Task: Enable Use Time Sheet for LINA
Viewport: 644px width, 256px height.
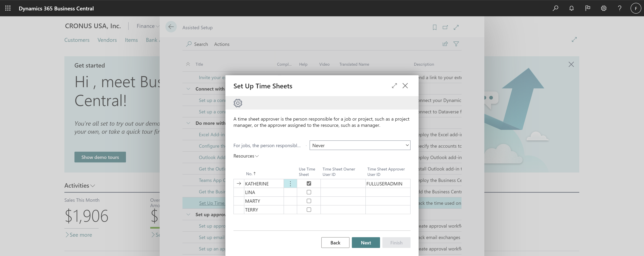Action: tap(308, 192)
